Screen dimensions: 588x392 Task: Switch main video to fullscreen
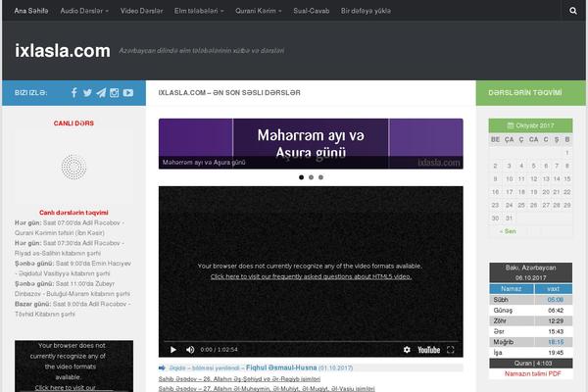tap(451, 350)
